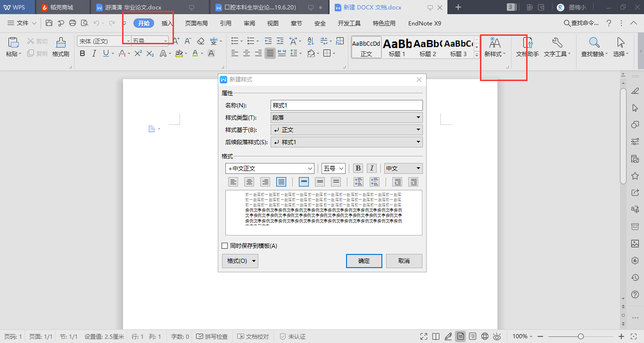Viewport: 644px width, 343px height.
Task: Click the Increase Font Size A+ icon
Action: point(176,41)
